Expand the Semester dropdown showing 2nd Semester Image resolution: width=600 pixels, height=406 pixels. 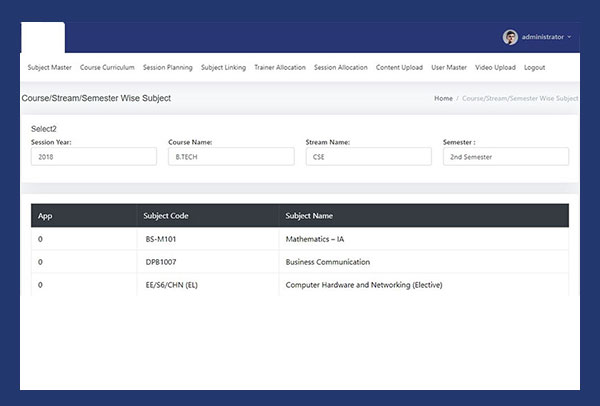pyautogui.click(x=505, y=157)
